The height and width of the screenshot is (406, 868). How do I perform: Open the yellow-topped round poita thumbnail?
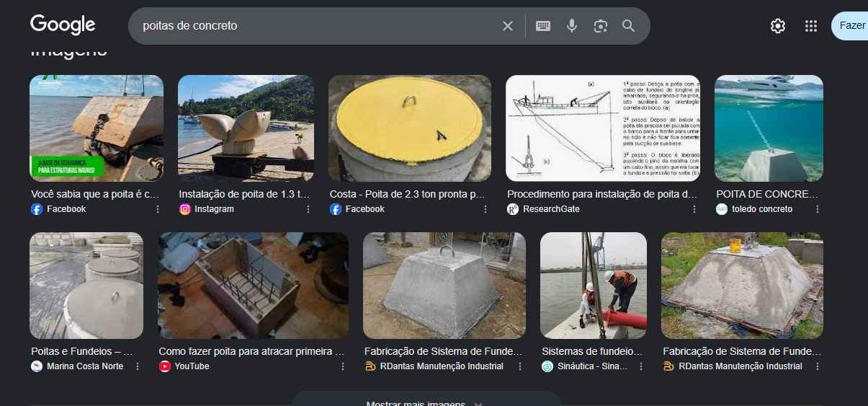click(x=410, y=128)
